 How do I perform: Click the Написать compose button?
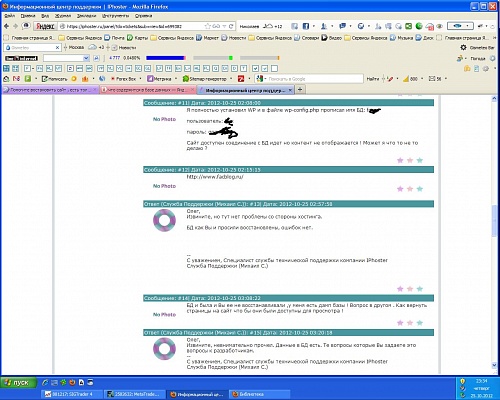tap(54, 79)
